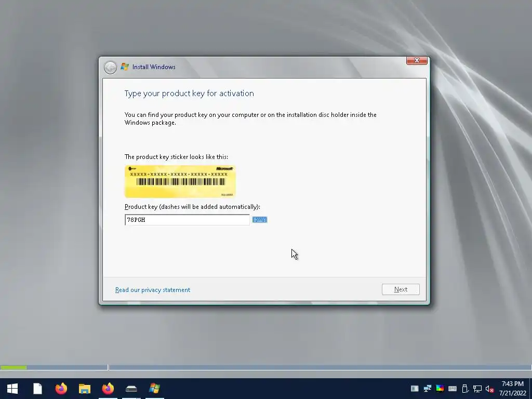This screenshot has height=399, width=532.
Task: Click 'The product key sticker looks like this:' text
Action: (x=176, y=157)
